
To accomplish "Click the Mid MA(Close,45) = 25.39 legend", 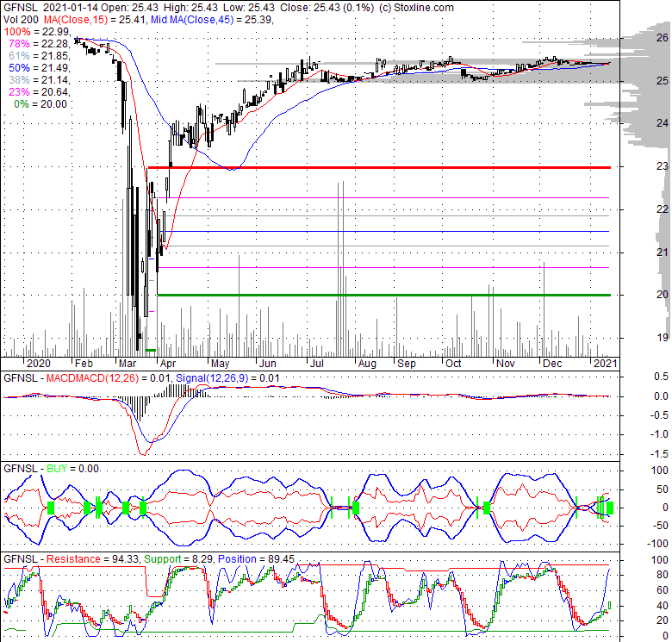I will [212, 19].
